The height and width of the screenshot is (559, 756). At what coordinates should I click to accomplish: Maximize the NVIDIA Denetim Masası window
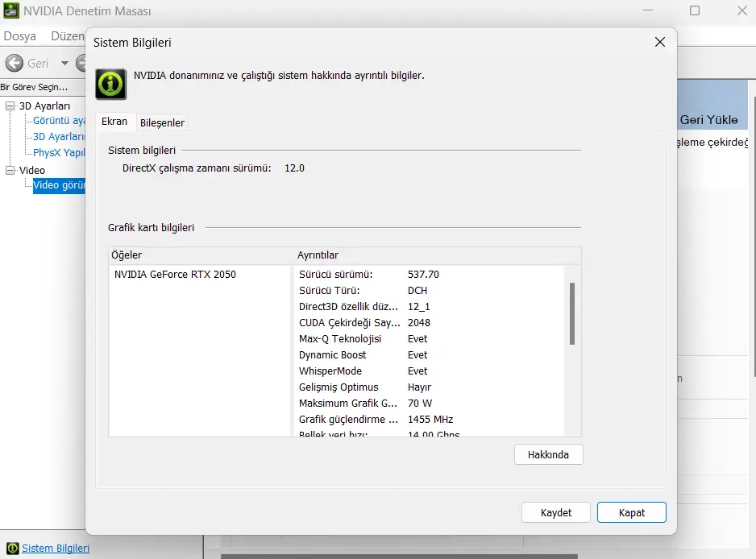695,10
